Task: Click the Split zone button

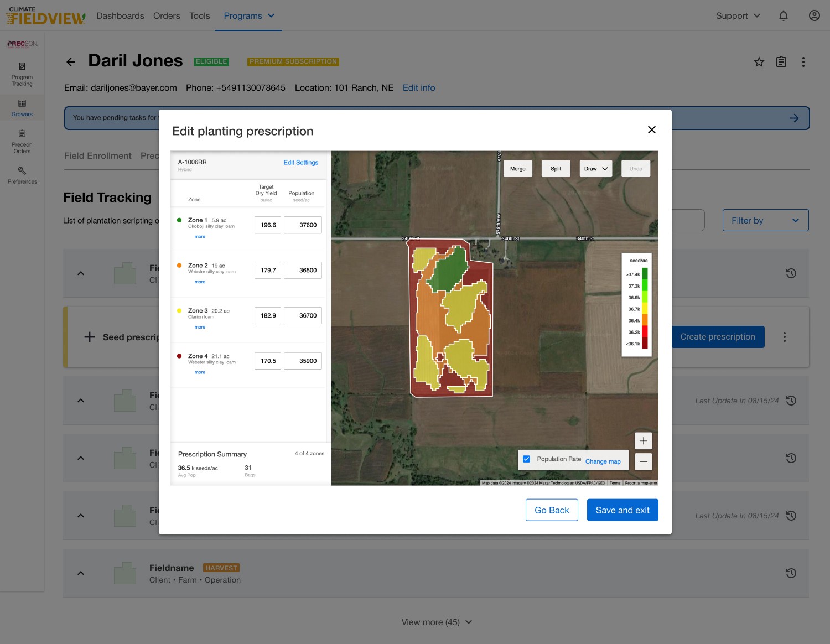Action: tap(556, 169)
